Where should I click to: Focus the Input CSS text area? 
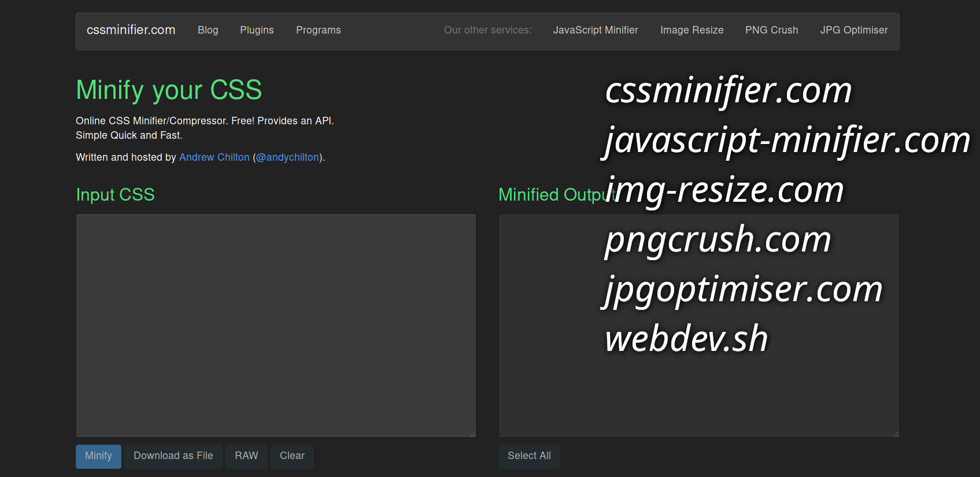[x=276, y=326]
